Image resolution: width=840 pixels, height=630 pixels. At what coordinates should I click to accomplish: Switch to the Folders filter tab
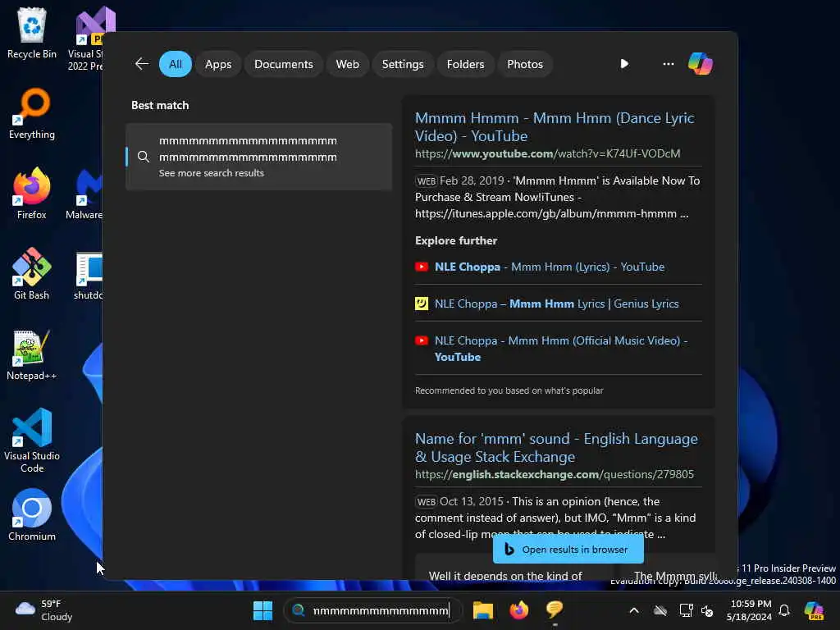tap(465, 64)
